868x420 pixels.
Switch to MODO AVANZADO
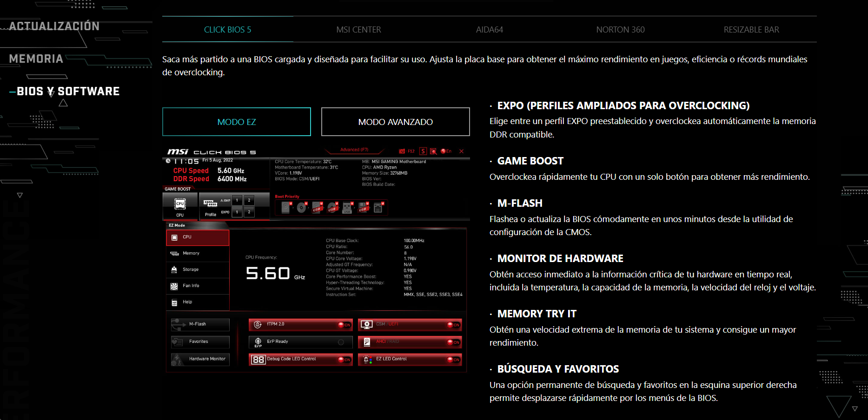pos(396,122)
